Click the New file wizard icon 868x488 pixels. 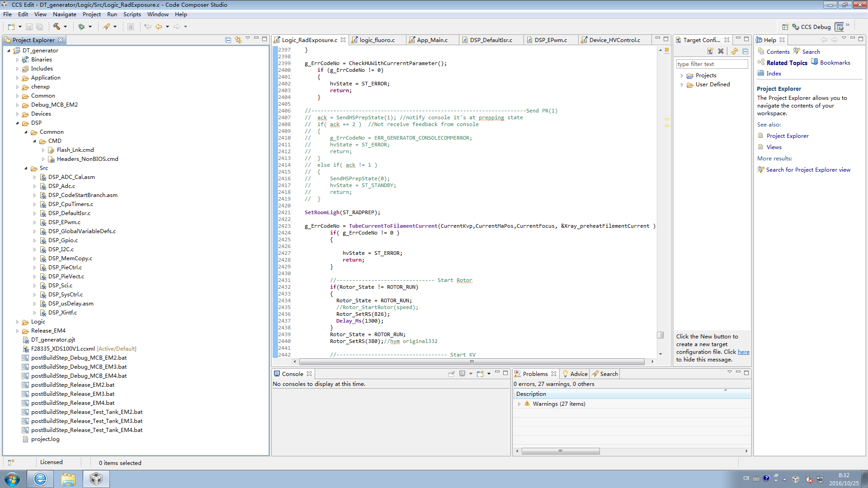(x=11, y=27)
